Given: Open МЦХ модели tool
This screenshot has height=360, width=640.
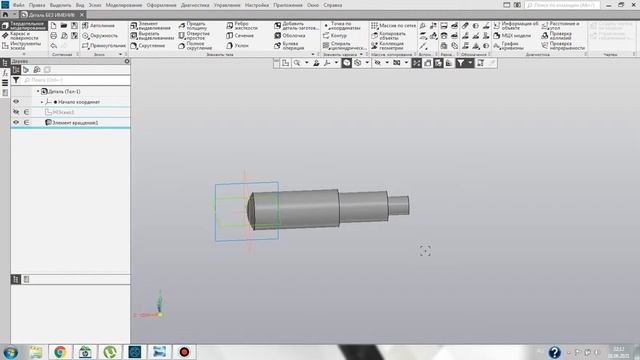Looking at the screenshot, I should (512, 36).
